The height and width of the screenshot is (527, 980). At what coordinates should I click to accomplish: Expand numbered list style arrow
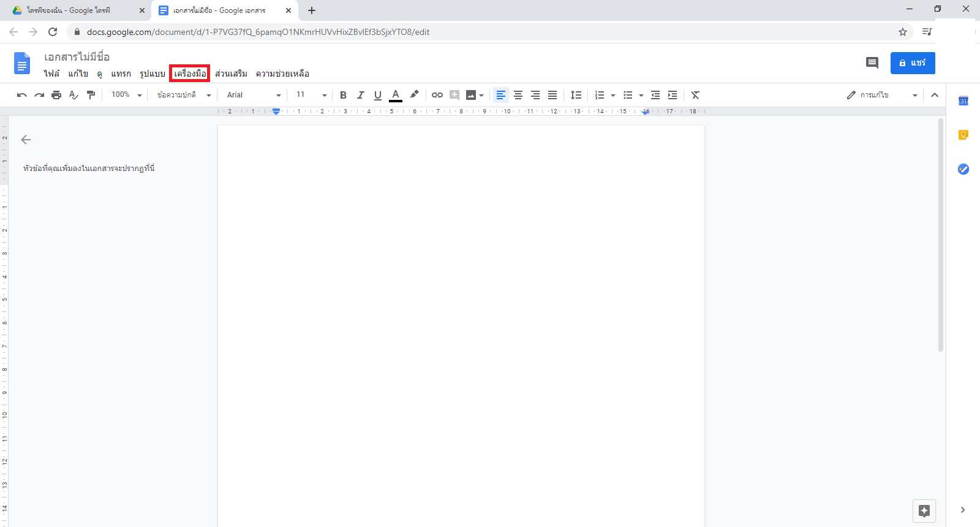[613, 95]
